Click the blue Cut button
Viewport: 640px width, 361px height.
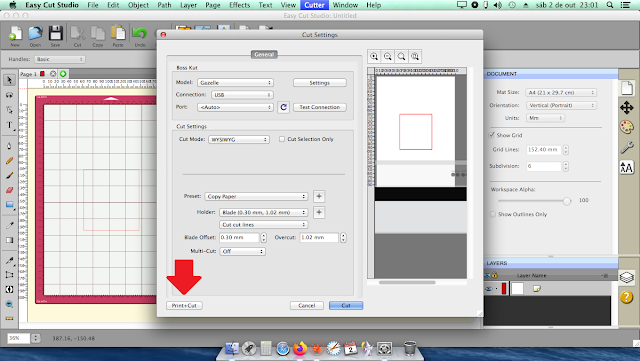coord(346,305)
